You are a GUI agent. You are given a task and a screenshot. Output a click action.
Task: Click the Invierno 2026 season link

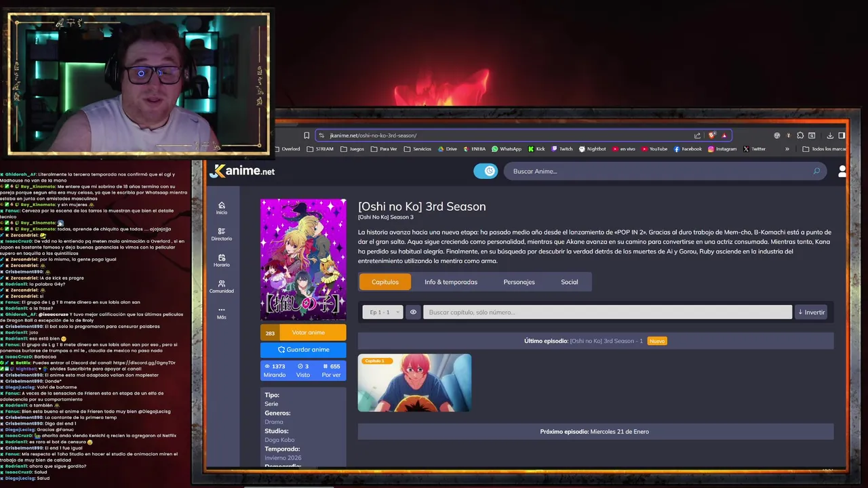coord(283,458)
